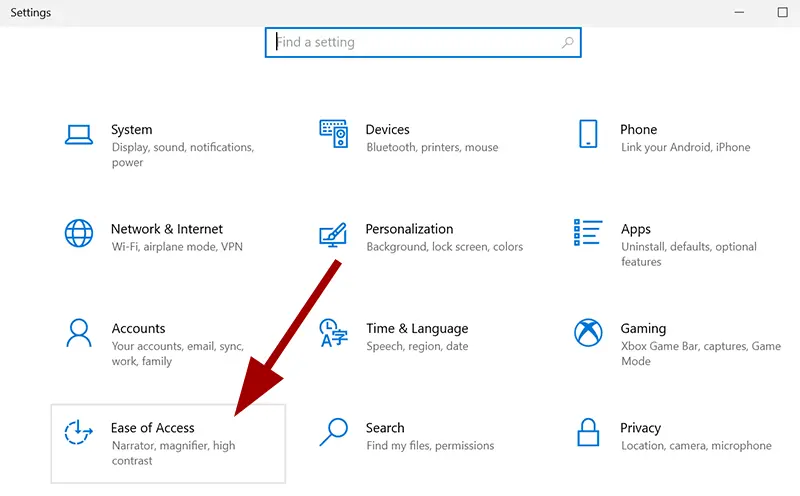Open the Network & Internet title
Image resolution: width=800 pixels, height=496 pixels.
coord(167,229)
